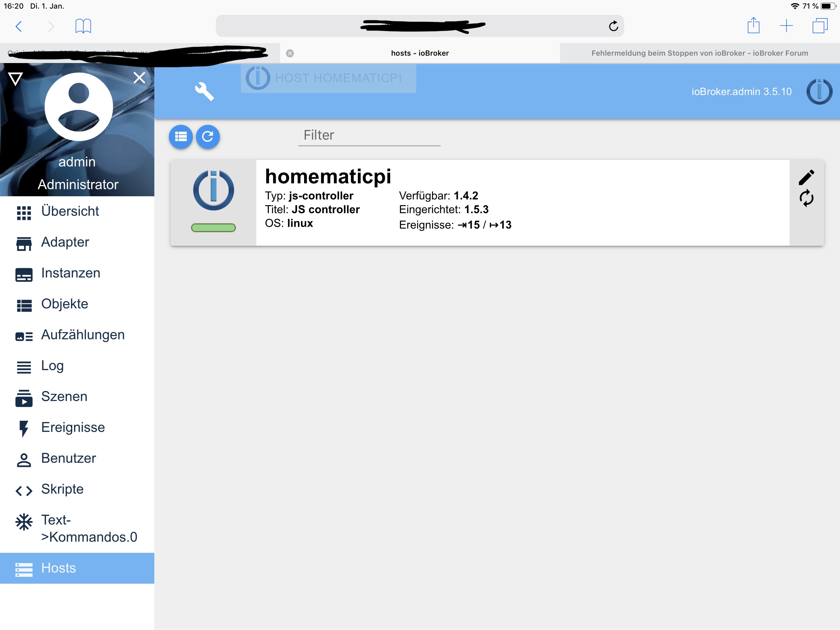840x630 pixels.
Task: Click Verfügbar version 1.4.2
Action: point(438,196)
